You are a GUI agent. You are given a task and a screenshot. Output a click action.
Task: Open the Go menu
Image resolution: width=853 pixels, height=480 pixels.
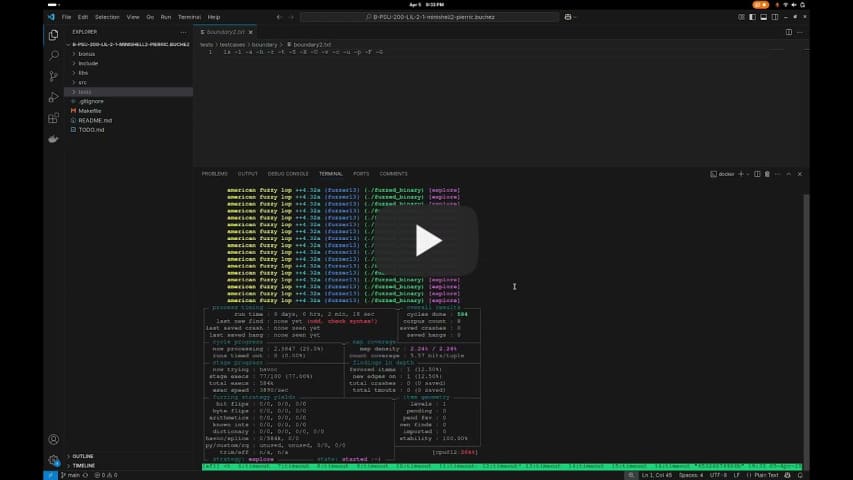point(150,17)
